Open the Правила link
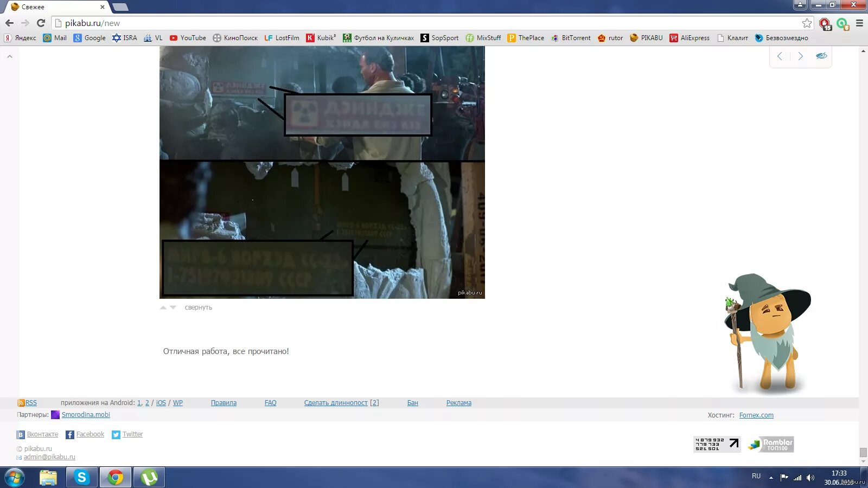The image size is (868, 488). tap(224, 403)
